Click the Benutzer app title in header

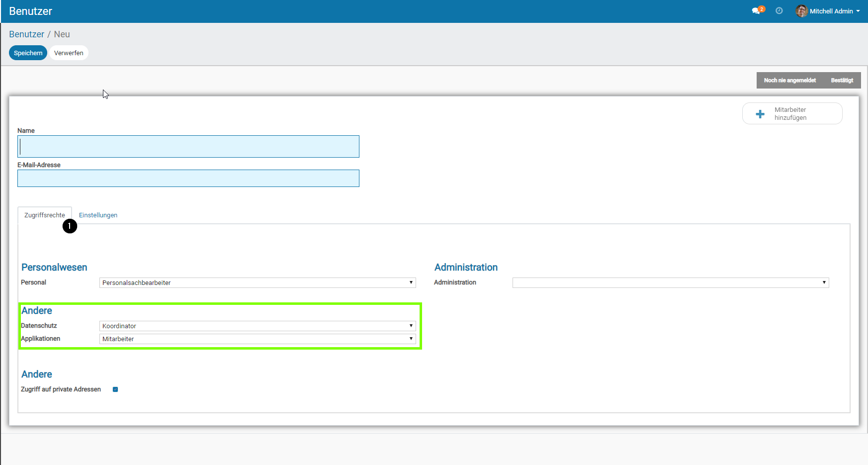click(30, 11)
